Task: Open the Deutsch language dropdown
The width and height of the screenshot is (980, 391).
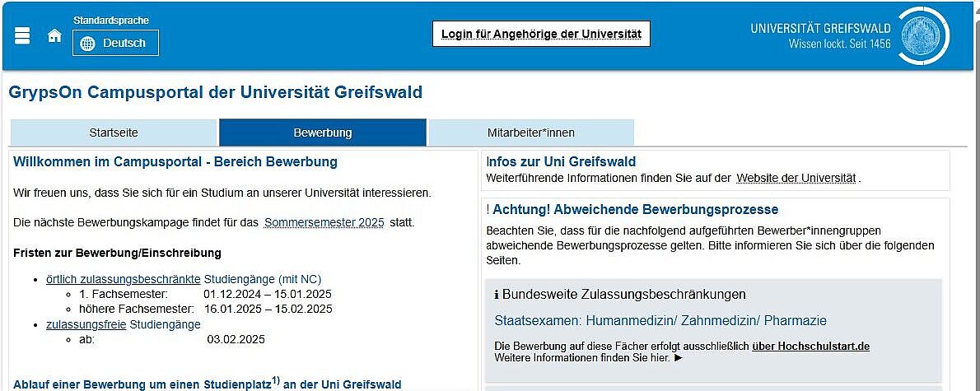Action: [x=115, y=43]
